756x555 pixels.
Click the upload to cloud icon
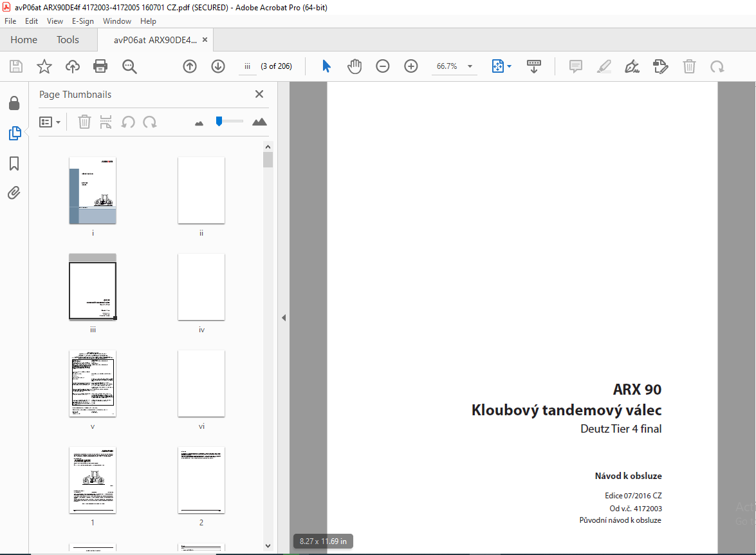[72, 66]
